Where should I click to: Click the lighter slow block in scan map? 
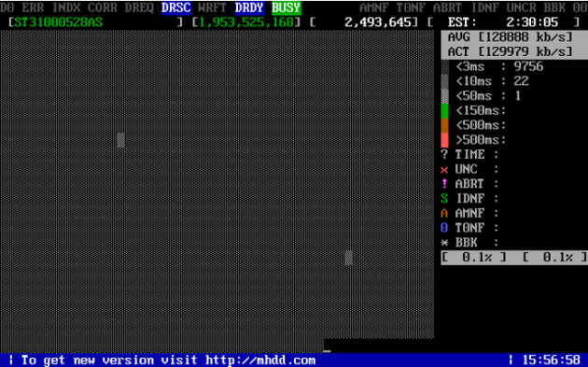pyautogui.click(x=348, y=258)
